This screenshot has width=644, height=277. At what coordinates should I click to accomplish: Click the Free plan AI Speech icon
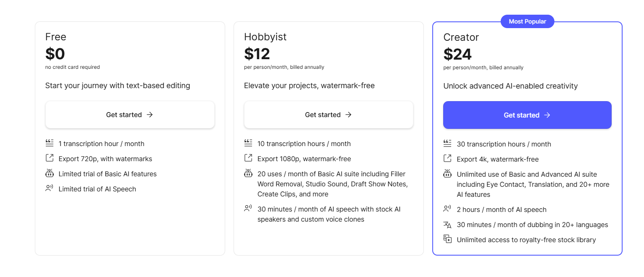pyautogui.click(x=50, y=188)
